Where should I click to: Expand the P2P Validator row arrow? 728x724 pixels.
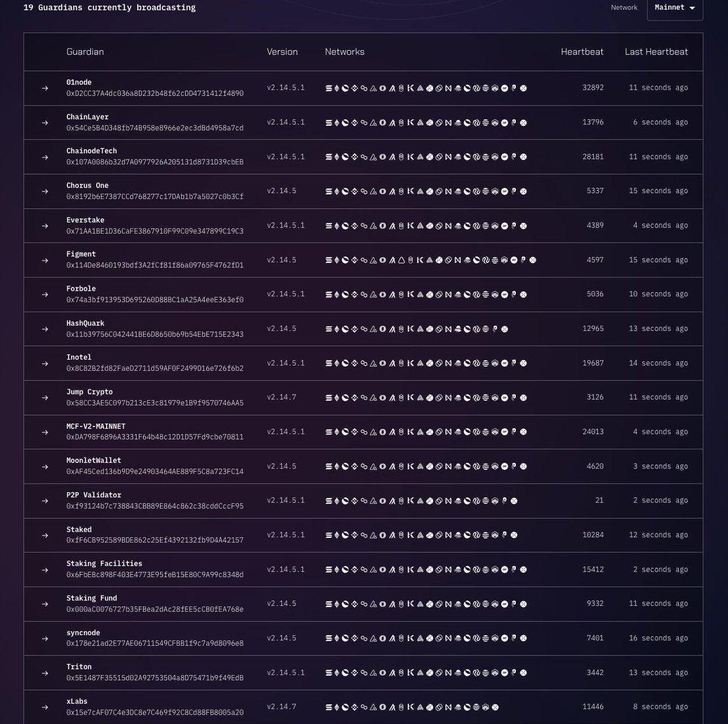[44, 501]
